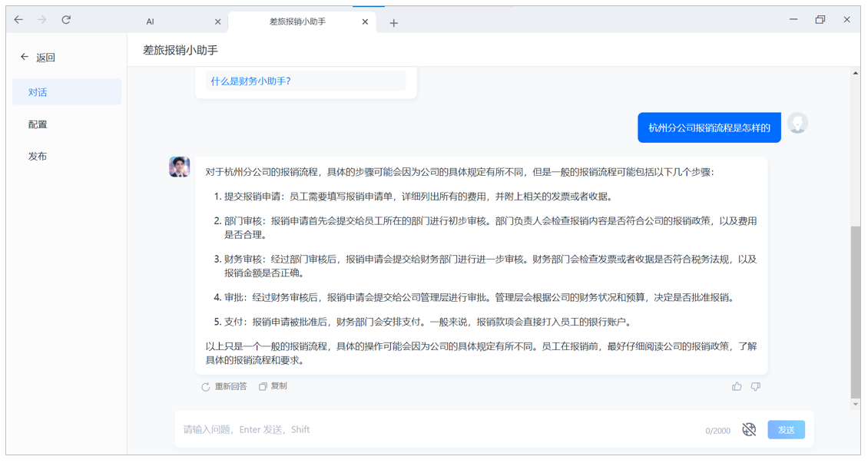Image resolution: width=868 pixels, height=463 pixels.
Task: Click suggested question 什么是财务小助手?
Action: (x=306, y=81)
